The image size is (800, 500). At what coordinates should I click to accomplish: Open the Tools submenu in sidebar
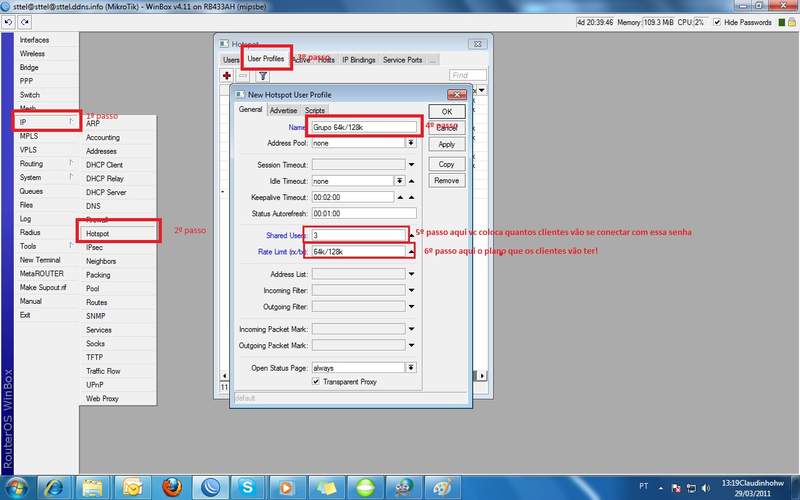click(47, 246)
